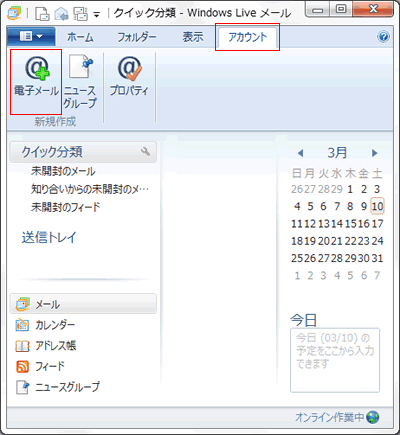Click the 3月 month heading
Screen dimensions: 400x435
337,153
